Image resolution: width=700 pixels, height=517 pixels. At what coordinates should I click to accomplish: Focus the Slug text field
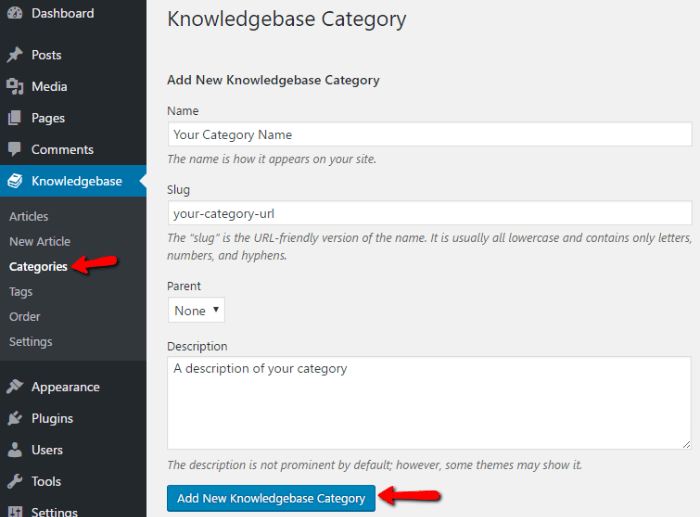(x=429, y=213)
